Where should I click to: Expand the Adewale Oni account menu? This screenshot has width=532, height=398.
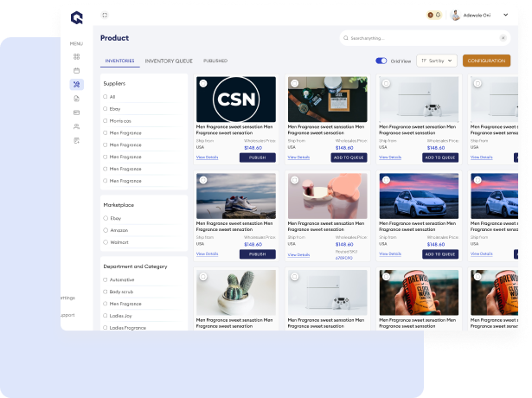506,16
